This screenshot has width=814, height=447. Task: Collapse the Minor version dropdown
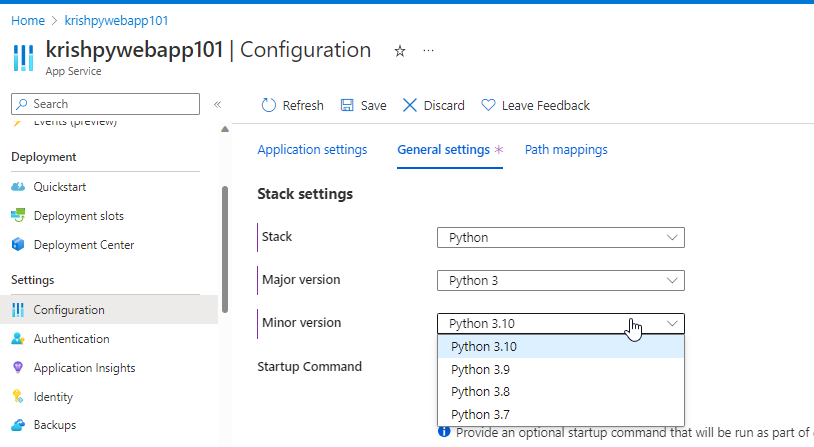pos(561,323)
